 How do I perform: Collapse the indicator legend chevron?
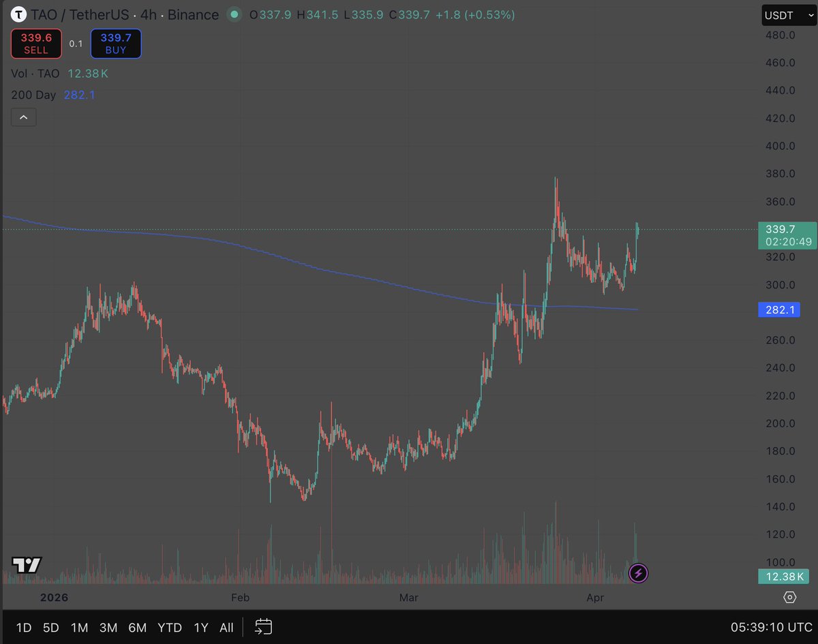(24, 117)
